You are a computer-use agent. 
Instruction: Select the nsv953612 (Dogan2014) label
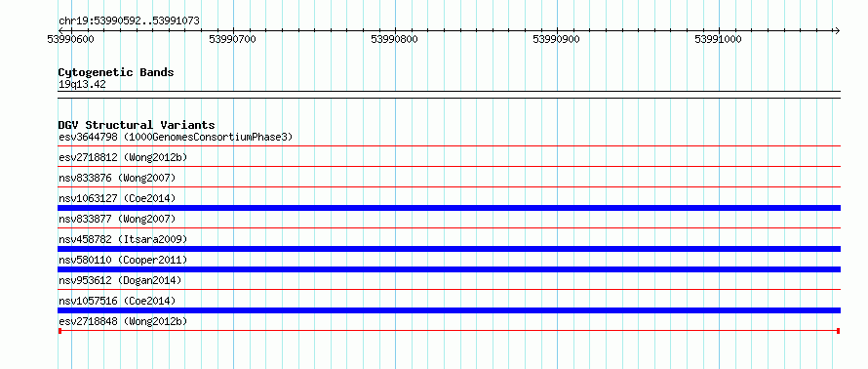pyautogui.click(x=120, y=280)
